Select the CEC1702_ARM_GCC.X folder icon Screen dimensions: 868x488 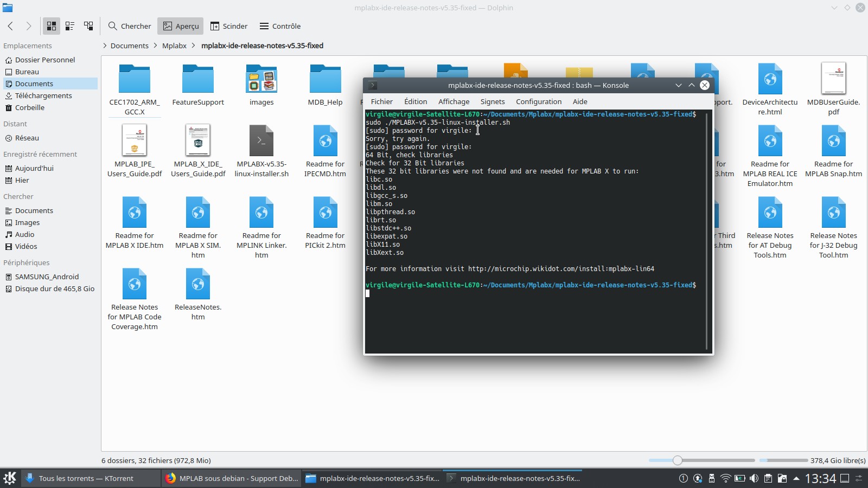pos(135,79)
